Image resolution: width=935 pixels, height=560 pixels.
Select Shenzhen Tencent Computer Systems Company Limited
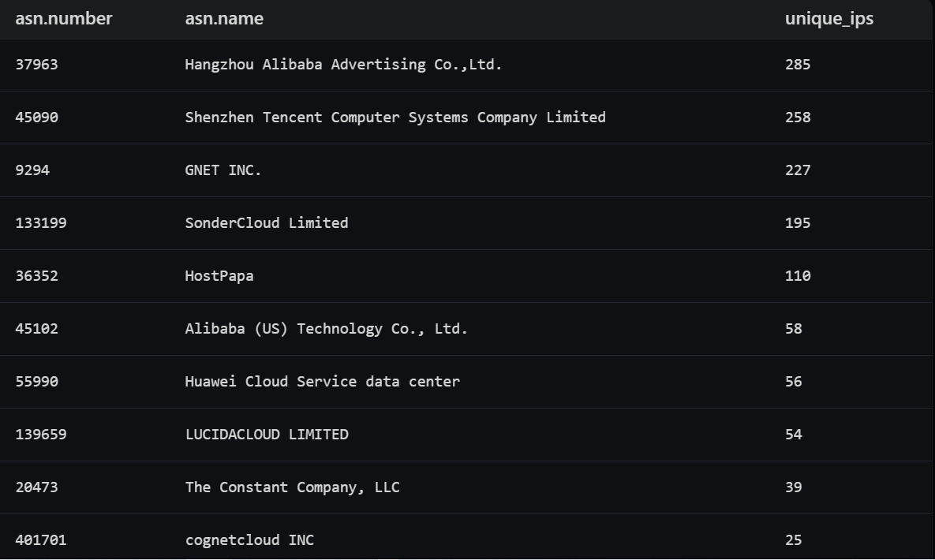(x=395, y=118)
